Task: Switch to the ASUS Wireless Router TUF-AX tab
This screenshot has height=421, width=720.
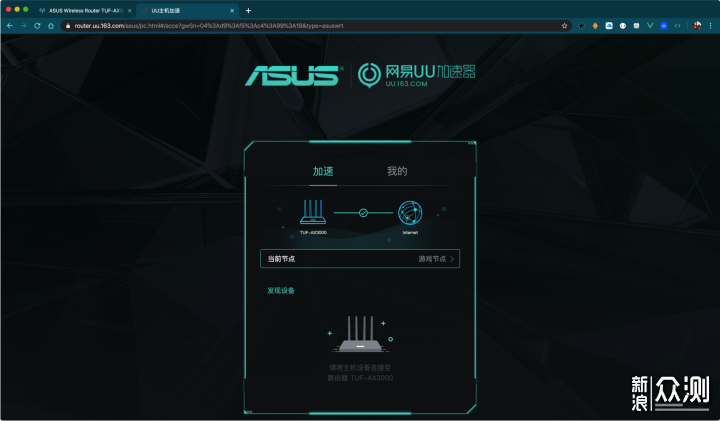Action: [85, 11]
